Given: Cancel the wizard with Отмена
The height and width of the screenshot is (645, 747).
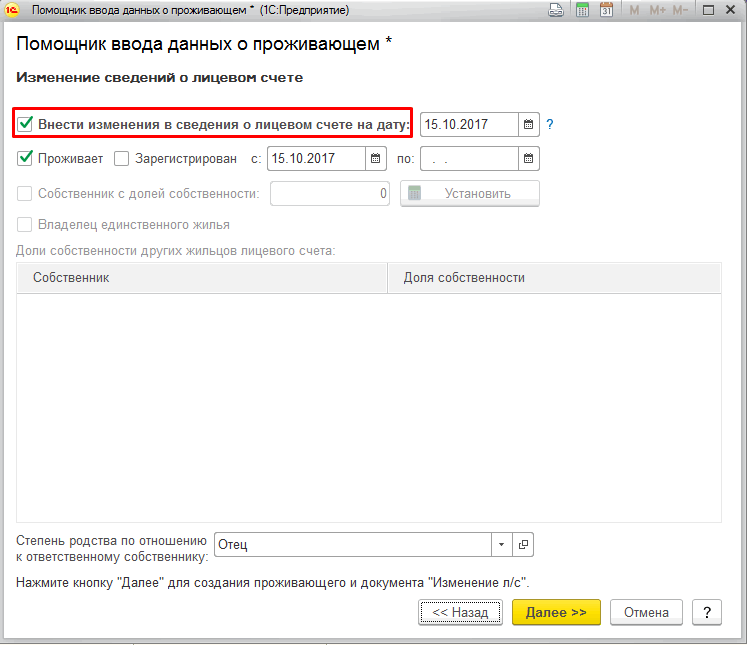Looking at the screenshot, I should [x=645, y=612].
